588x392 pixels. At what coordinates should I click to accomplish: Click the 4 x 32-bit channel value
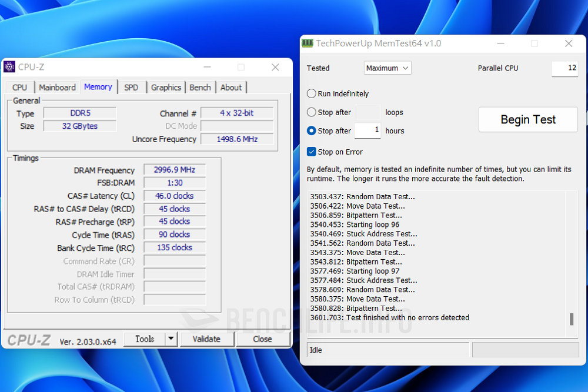(x=237, y=113)
